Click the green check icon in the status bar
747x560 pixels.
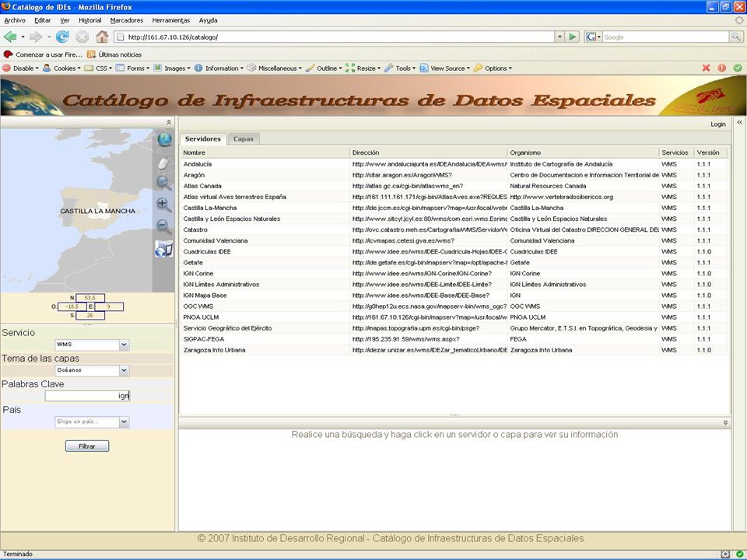(x=739, y=555)
